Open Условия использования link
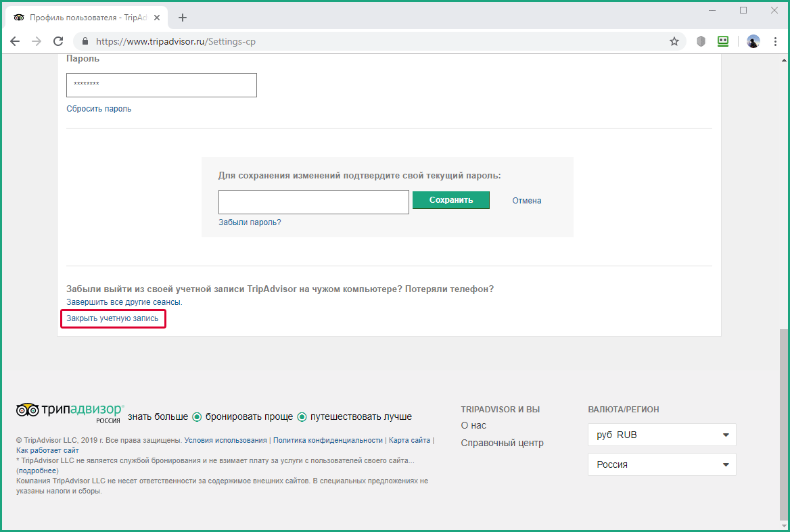The image size is (790, 532). (225, 440)
